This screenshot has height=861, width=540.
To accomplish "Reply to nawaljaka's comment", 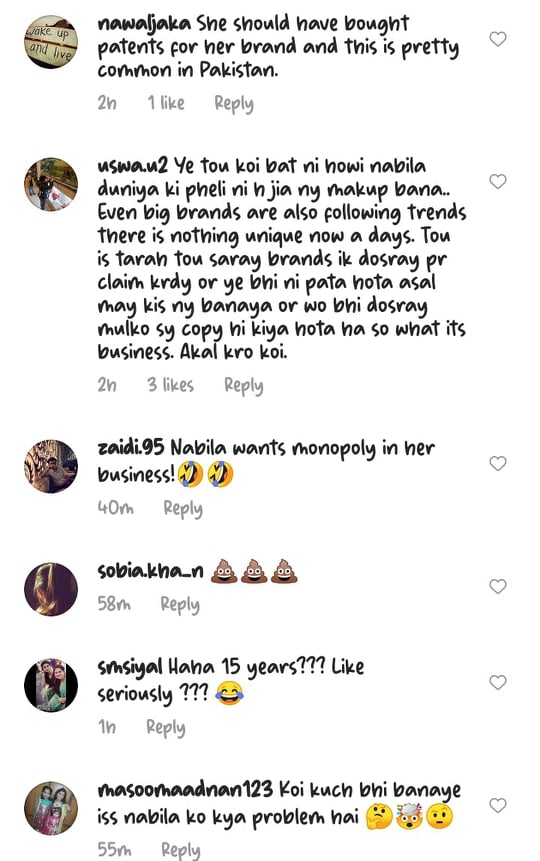I will click(234, 104).
